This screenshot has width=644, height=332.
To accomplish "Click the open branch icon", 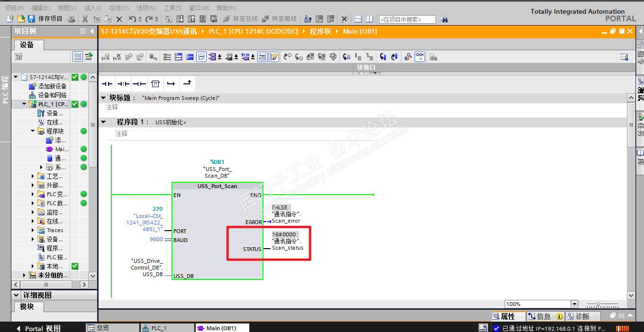I will click(x=171, y=84).
